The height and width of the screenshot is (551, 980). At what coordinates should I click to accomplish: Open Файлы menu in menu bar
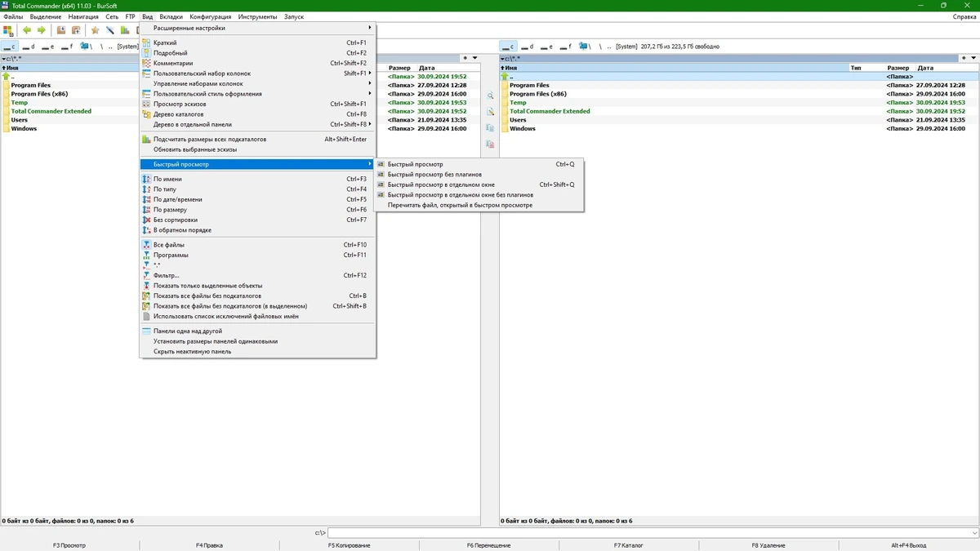(13, 16)
